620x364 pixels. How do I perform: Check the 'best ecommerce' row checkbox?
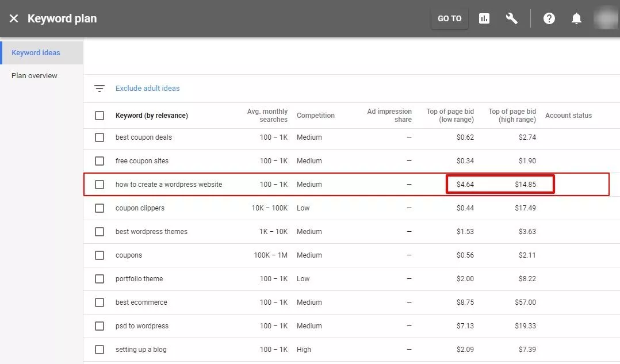click(99, 302)
